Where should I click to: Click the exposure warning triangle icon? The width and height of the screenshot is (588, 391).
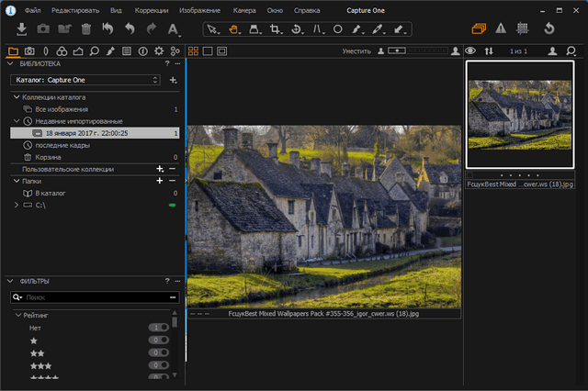501,28
